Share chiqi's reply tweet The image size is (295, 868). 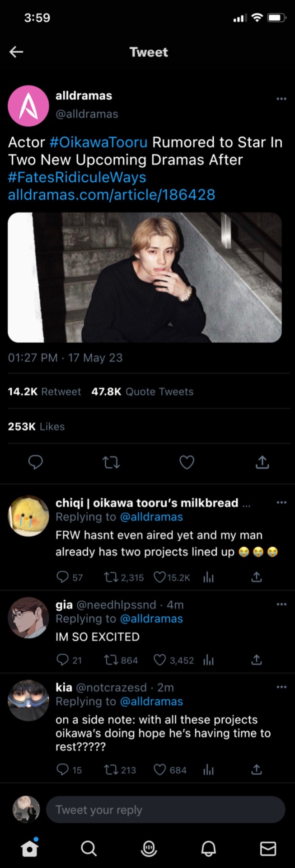coord(256,577)
